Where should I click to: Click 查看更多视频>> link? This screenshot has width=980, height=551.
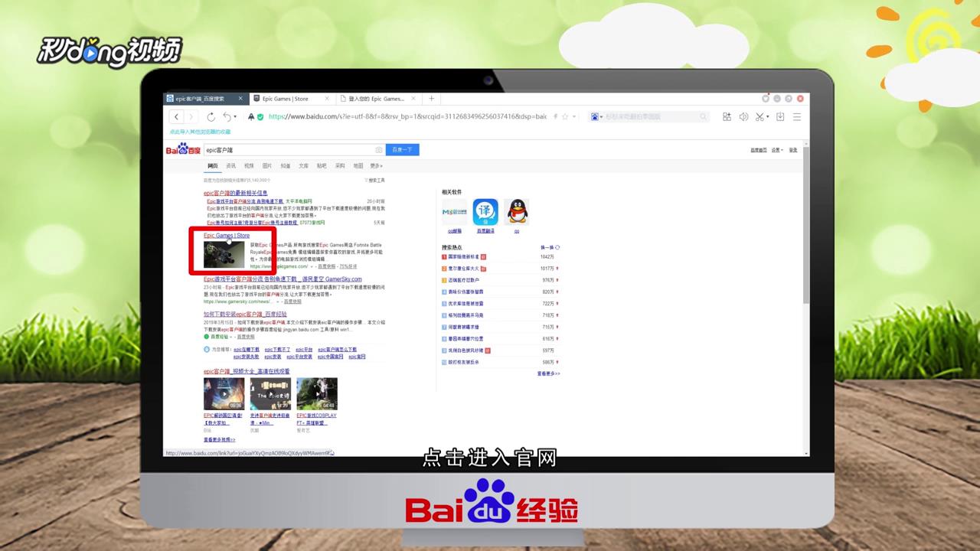point(220,440)
